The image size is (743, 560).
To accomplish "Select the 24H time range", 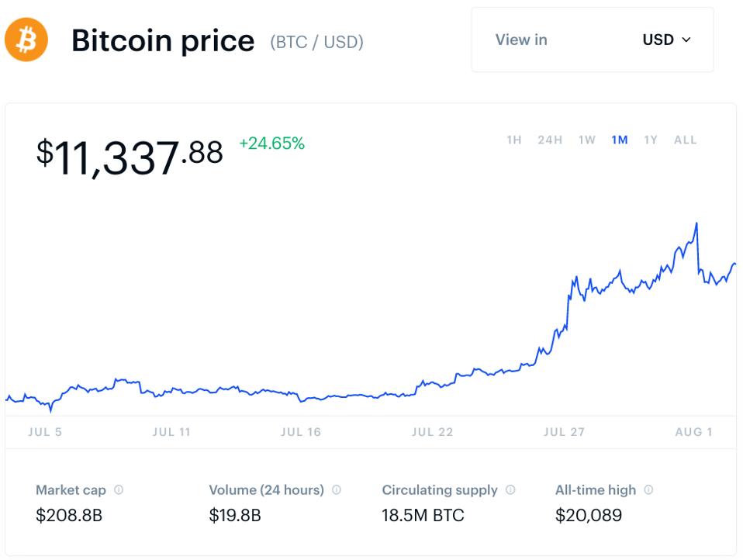I will 550,140.
